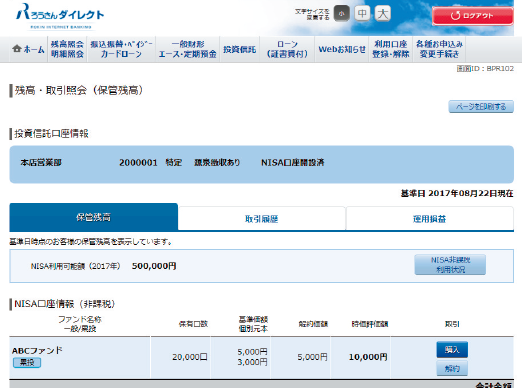This screenshot has height=388, width=522.
Task: Click the ろうきんダイレクト logo
Action: point(60,16)
